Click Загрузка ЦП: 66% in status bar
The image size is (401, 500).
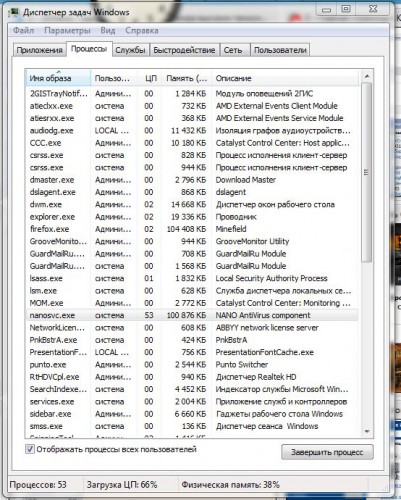(122, 485)
